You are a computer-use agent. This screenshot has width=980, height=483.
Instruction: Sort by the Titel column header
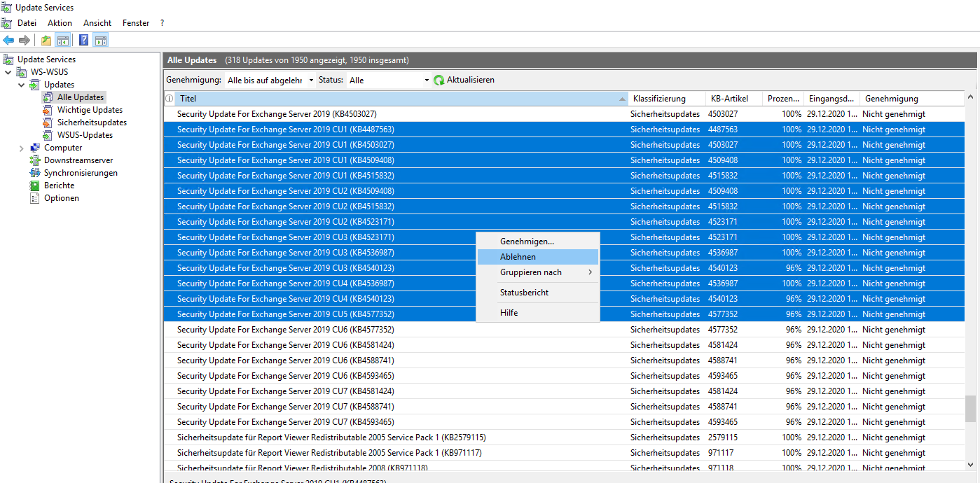(401, 99)
